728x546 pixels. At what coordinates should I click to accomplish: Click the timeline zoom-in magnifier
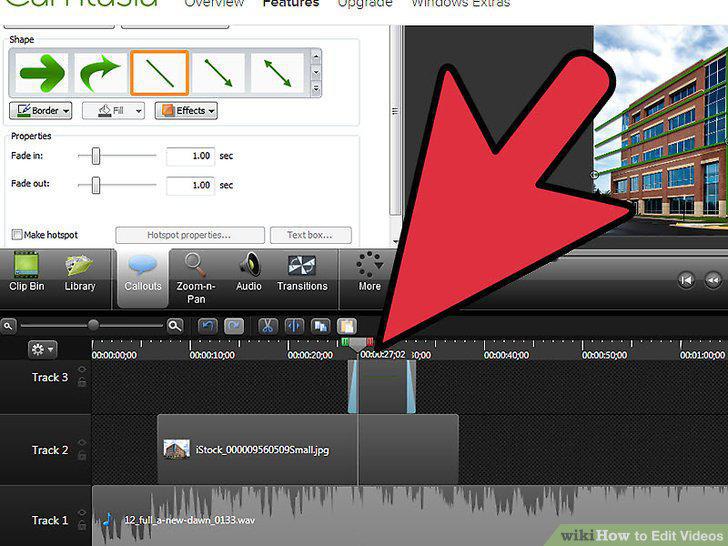tap(175, 326)
